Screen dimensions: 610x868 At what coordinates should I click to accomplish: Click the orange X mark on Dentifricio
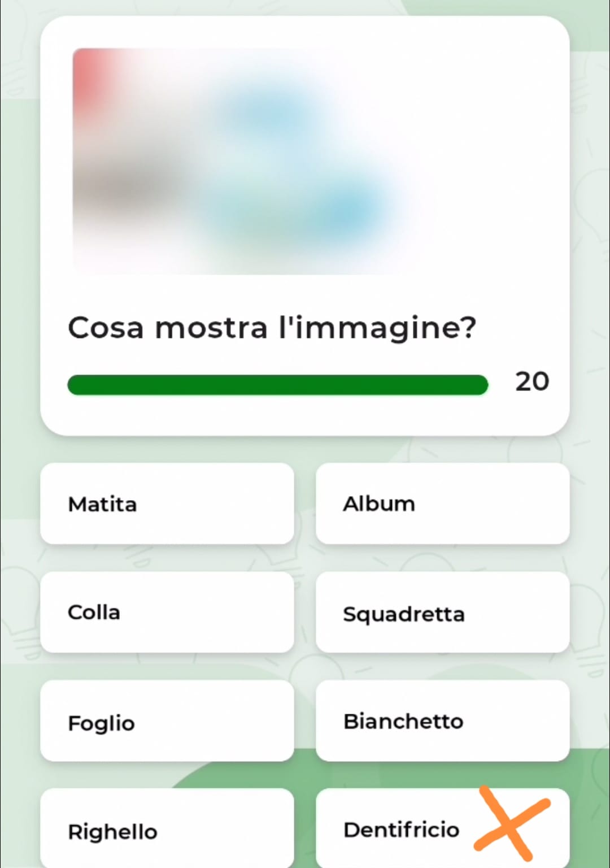[x=512, y=823]
